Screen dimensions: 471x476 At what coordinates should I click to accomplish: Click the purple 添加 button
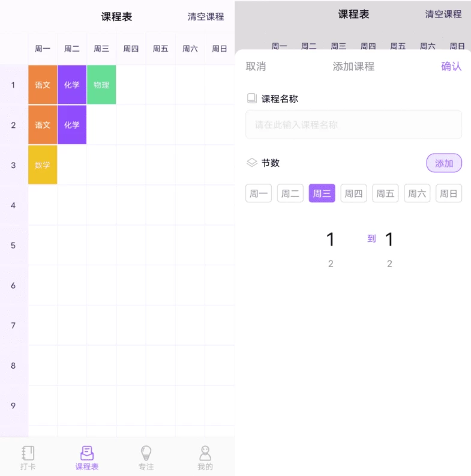pos(444,163)
